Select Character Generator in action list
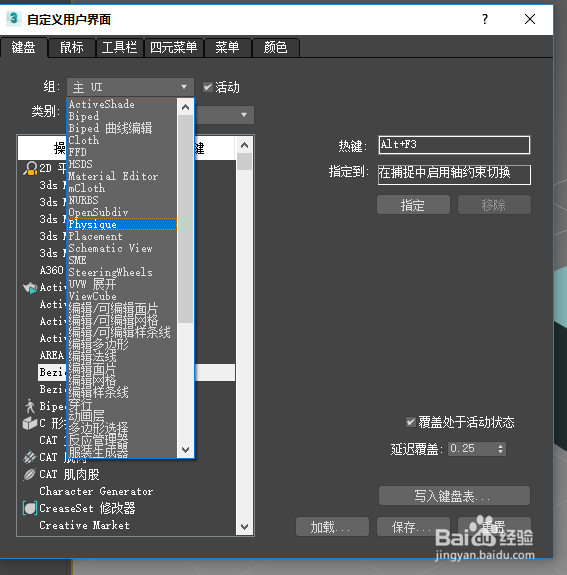 pyautogui.click(x=96, y=491)
